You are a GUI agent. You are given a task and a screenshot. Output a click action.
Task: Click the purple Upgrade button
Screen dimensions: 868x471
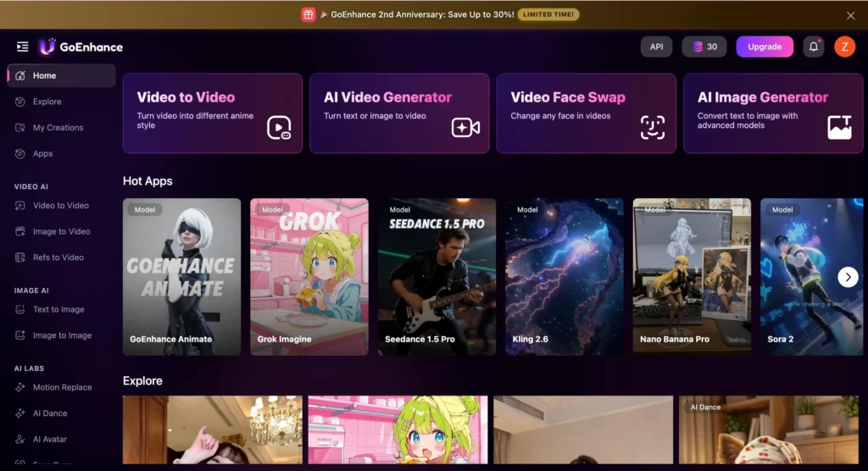tap(765, 47)
